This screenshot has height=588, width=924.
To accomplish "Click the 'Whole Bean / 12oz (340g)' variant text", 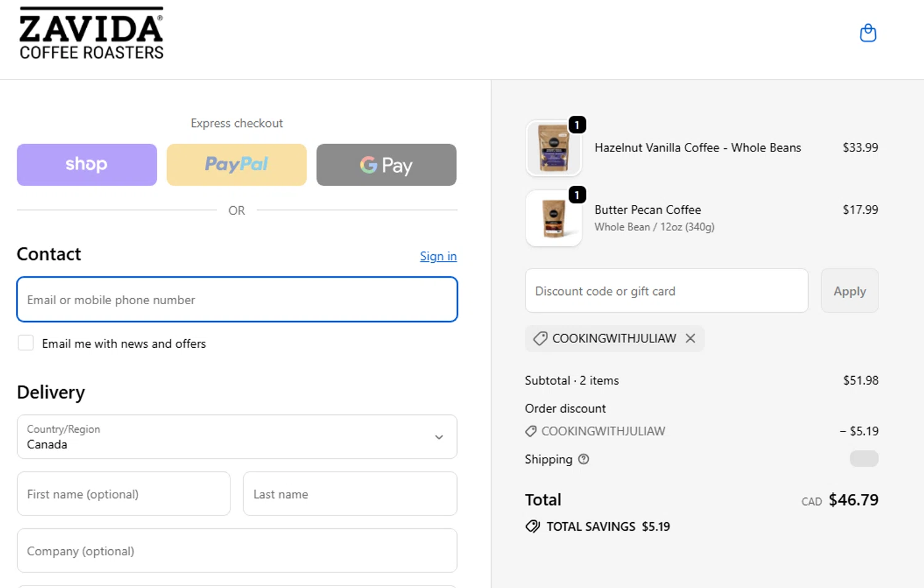I will click(x=654, y=227).
